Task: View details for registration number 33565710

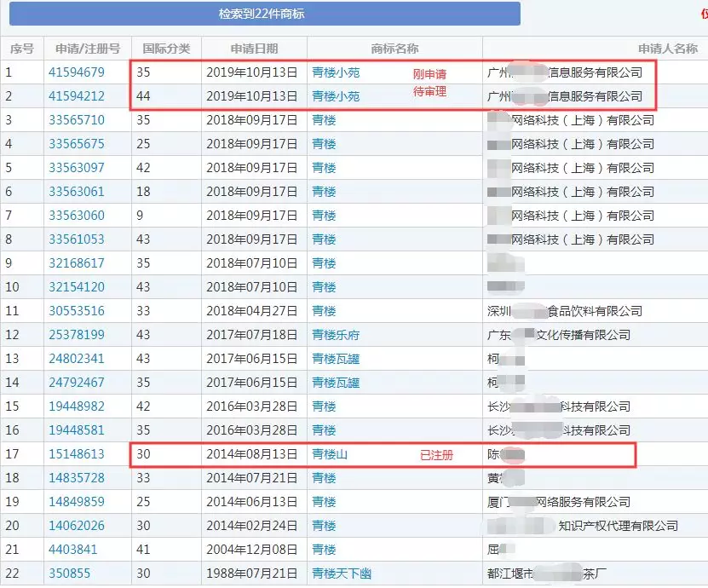Action: tap(78, 120)
